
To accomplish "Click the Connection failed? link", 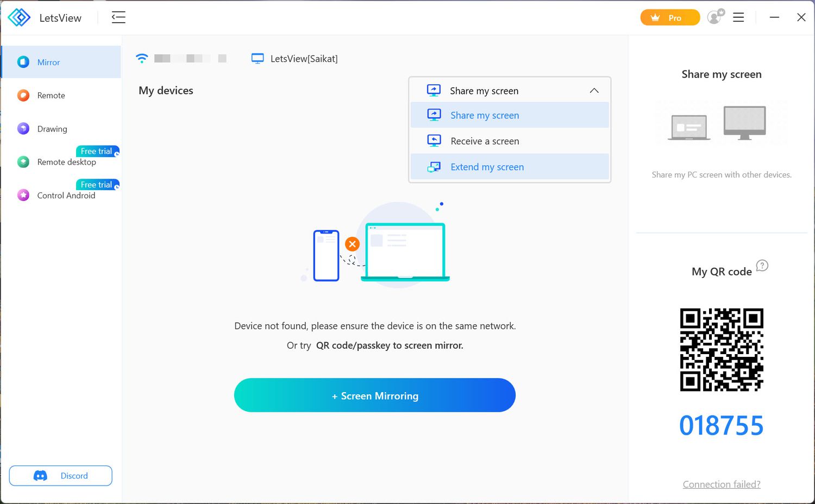I will 721,484.
